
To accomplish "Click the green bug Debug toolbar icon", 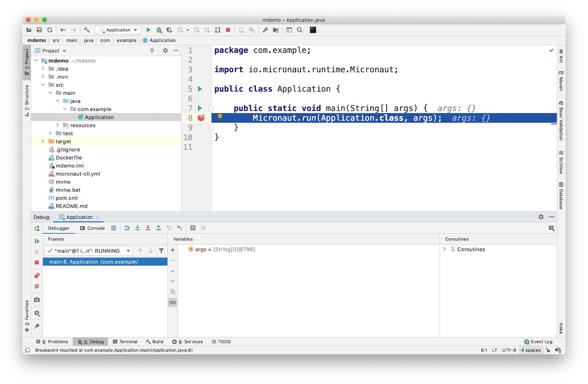I will click(x=159, y=30).
